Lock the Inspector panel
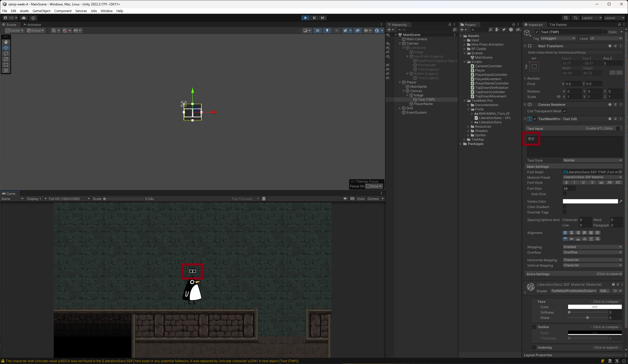 [x=619, y=24]
